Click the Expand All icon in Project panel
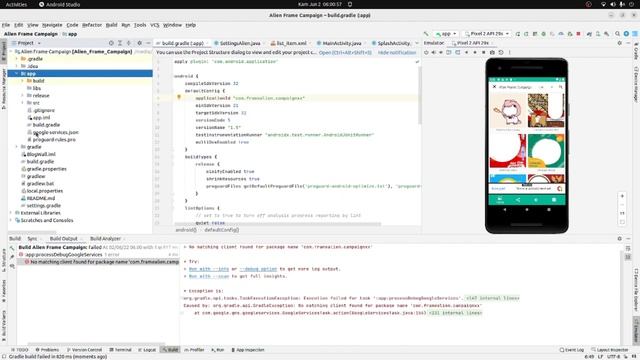This screenshot has height=360, width=640. tap(120, 43)
